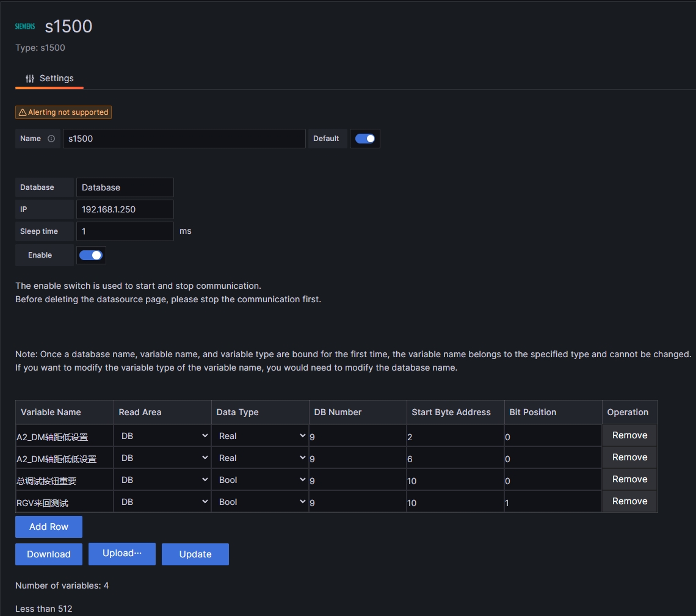Expand Read Area dropdown for 总调试按钮重要
696x616 pixels.
[162, 480]
